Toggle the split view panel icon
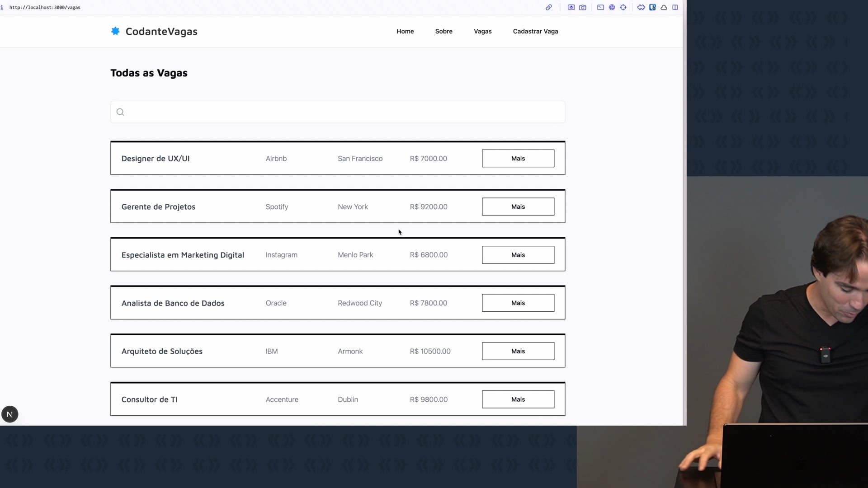 675,7
